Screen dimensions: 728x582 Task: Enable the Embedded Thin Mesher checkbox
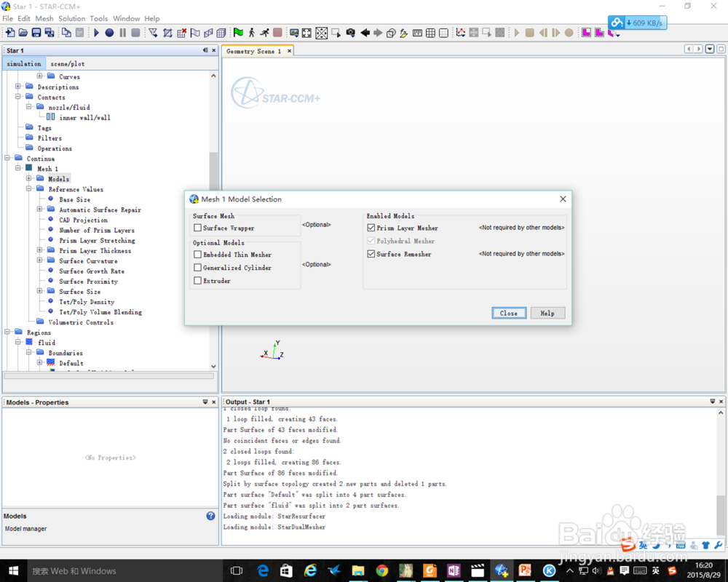click(198, 255)
